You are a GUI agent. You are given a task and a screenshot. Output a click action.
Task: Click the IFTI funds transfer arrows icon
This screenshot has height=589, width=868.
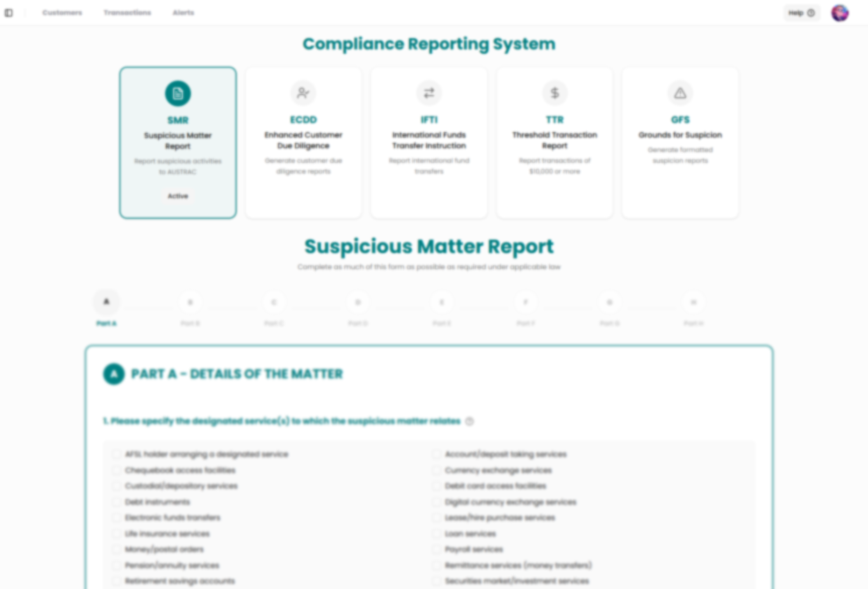(x=429, y=92)
